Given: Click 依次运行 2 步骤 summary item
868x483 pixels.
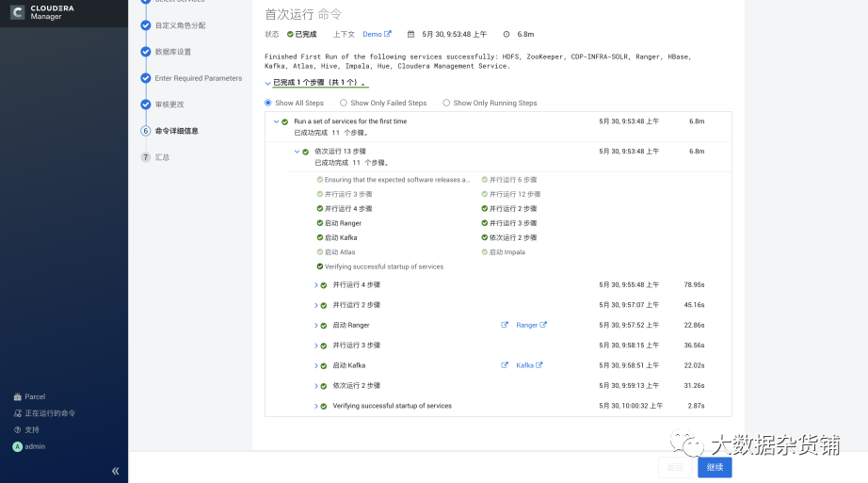Looking at the screenshot, I should tap(513, 237).
